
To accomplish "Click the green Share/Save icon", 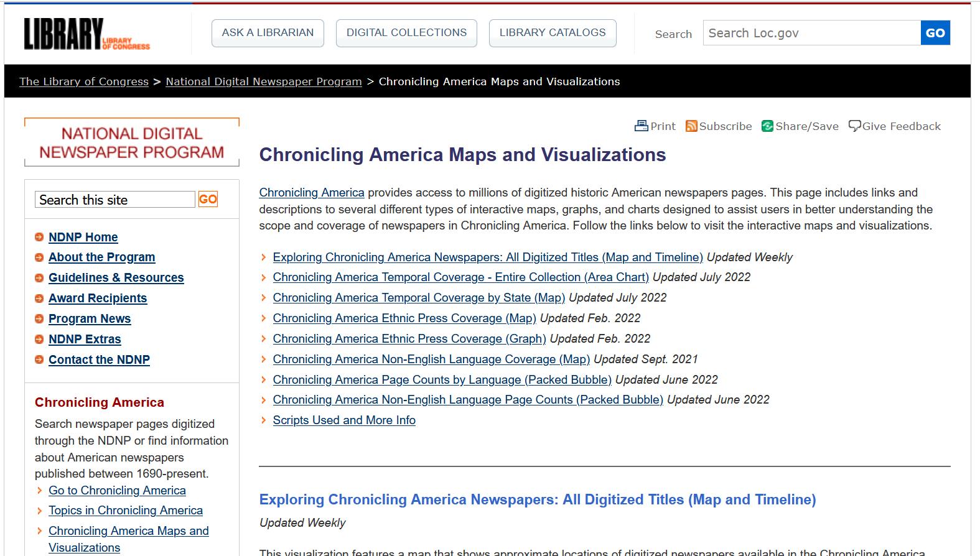I will click(x=768, y=126).
